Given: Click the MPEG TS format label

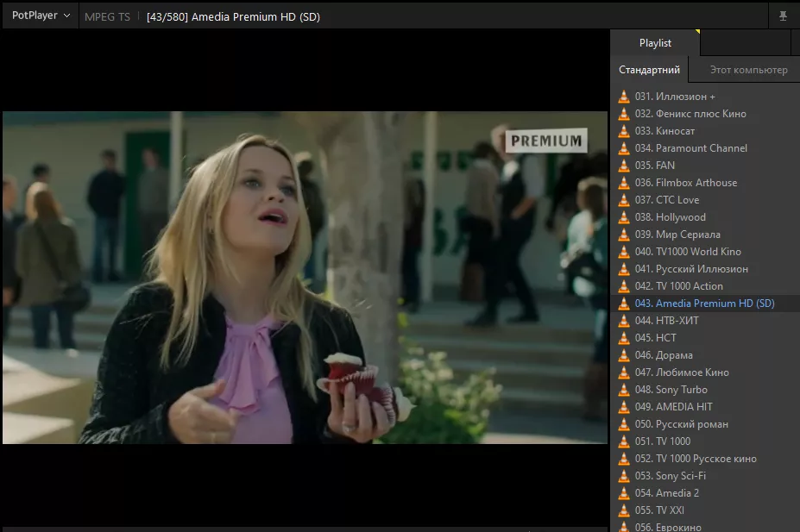Looking at the screenshot, I should [107, 17].
